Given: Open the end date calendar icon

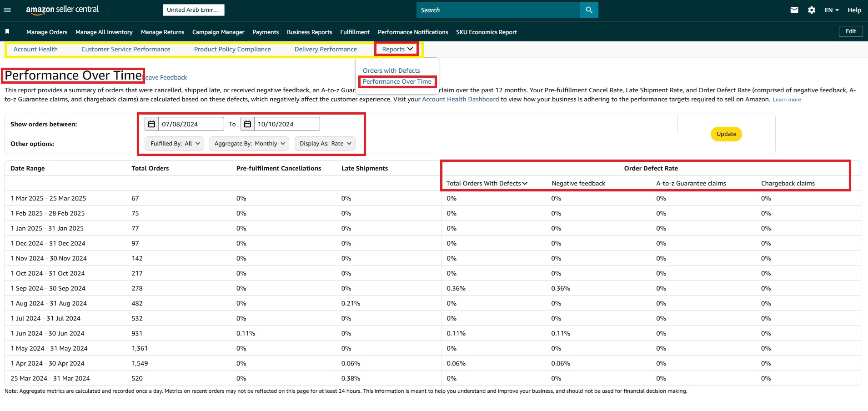Looking at the screenshot, I should point(247,124).
